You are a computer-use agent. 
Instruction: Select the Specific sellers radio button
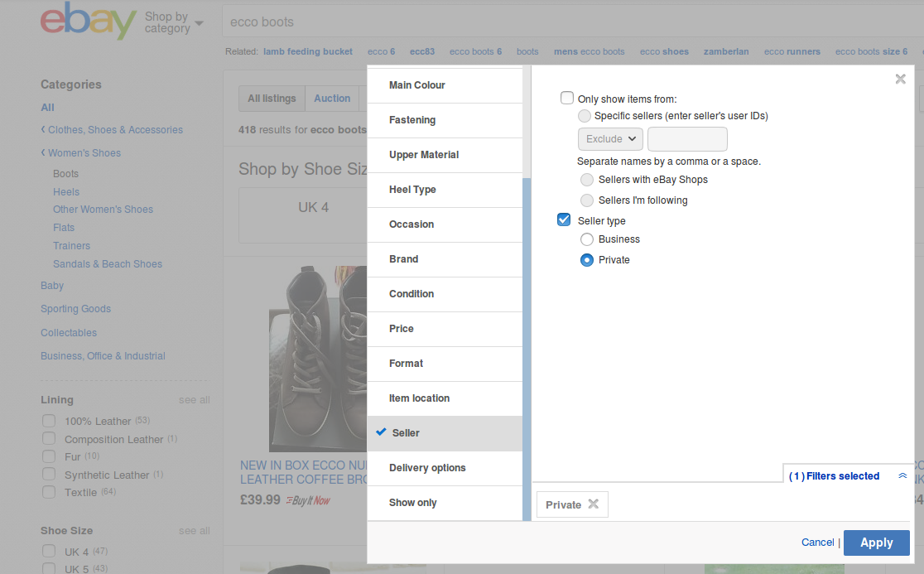[x=584, y=115]
